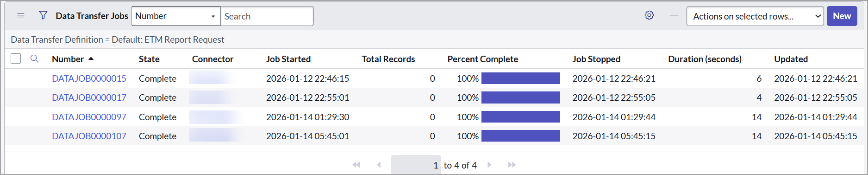The width and height of the screenshot is (868, 175).
Task: Click duration 6 for DATAJOB0000015
Action: point(759,78)
